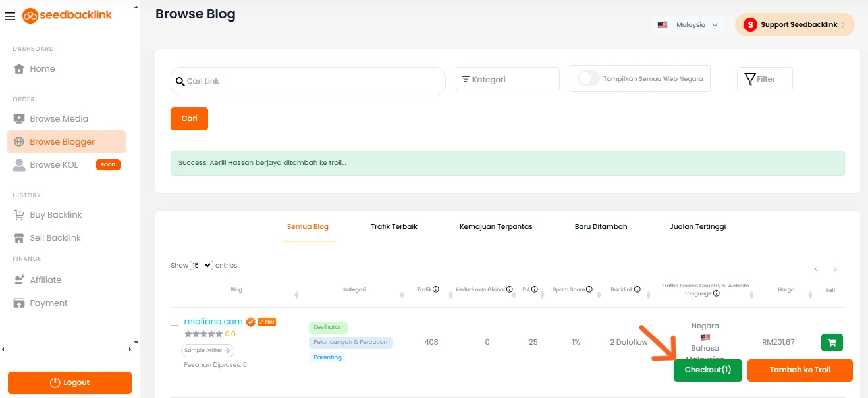The width and height of the screenshot is (868, 398).
Task: Open the Filter options button
Action: [x=764, y=79]
